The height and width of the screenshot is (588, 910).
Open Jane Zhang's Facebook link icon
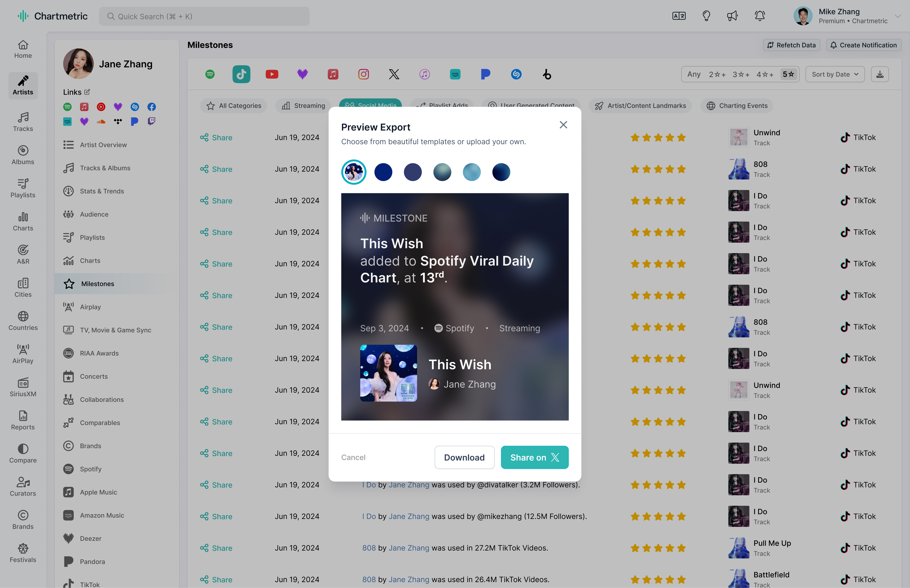pos(151,107)
